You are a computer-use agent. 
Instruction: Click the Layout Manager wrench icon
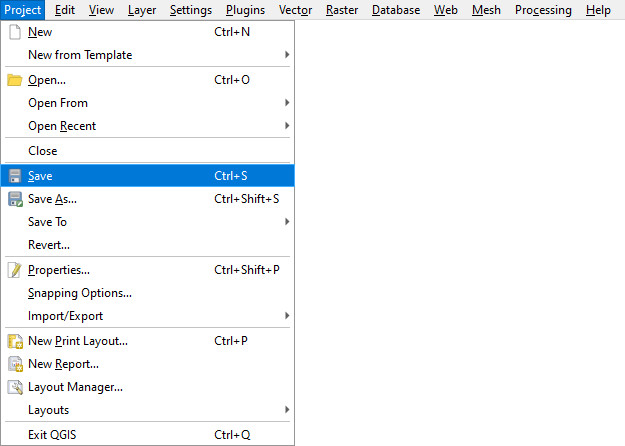tap(15, 387)
